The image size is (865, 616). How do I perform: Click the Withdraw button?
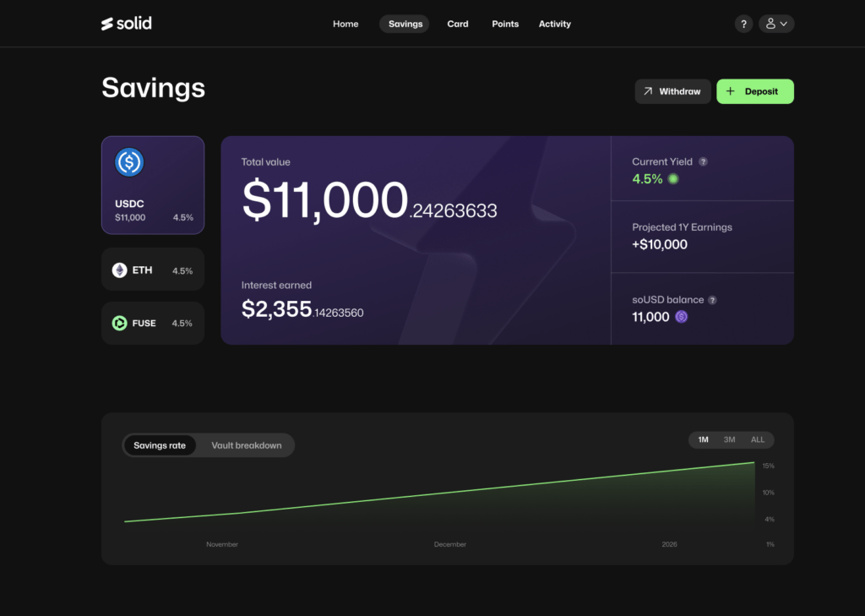(672, 91)
